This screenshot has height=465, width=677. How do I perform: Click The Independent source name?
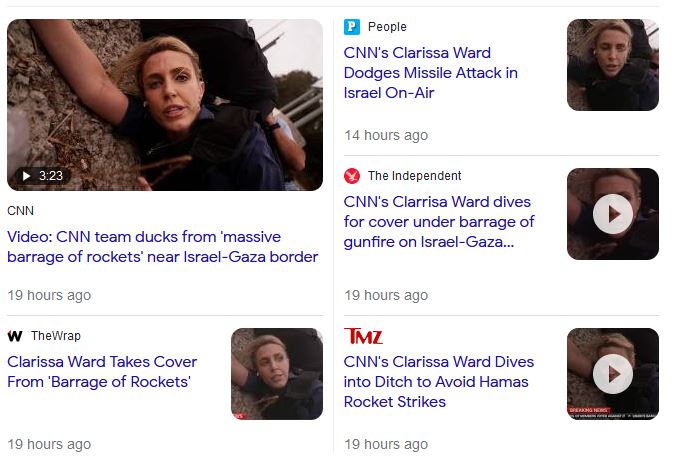(414, 176)
